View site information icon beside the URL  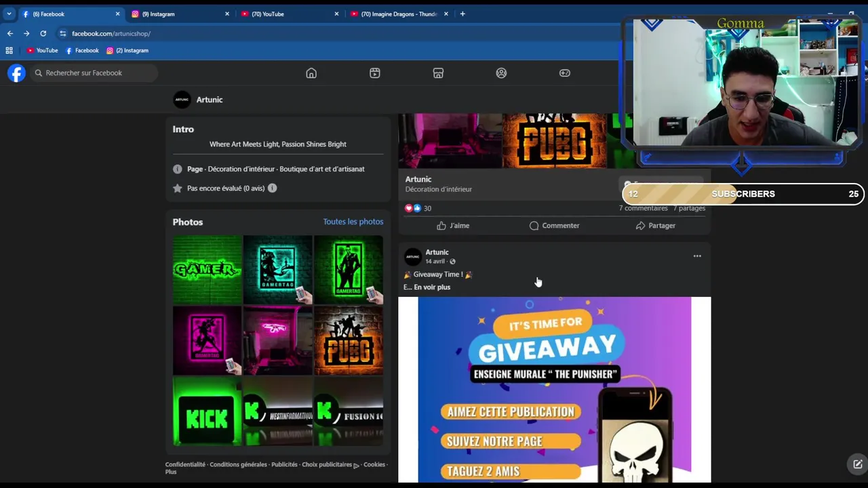point(62,33)
